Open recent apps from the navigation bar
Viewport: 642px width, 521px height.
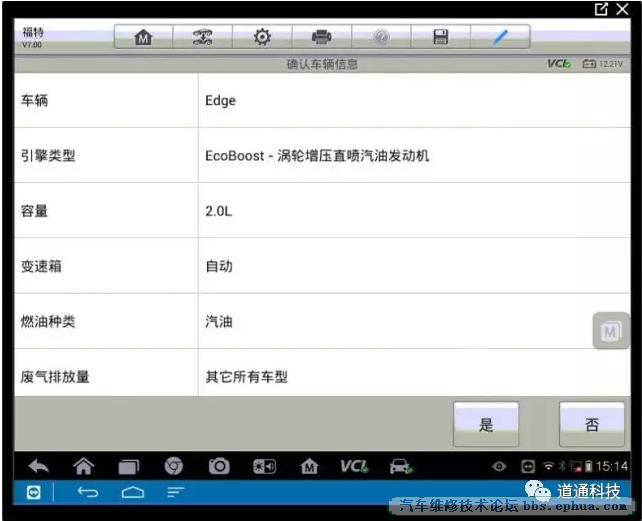point(129,467)
